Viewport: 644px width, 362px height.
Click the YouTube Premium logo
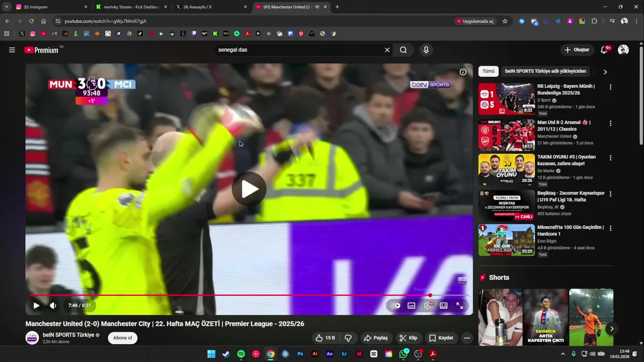(41, 50)
